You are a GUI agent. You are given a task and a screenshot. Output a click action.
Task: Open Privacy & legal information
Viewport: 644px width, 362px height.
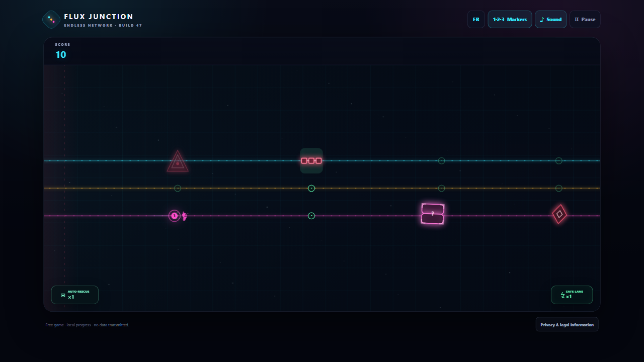click(x=567, y=325)
